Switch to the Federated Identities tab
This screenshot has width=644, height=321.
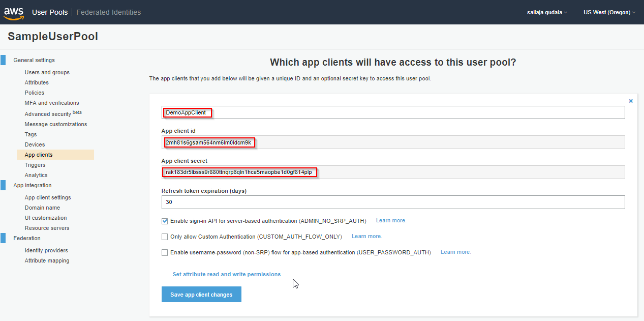click(109, 12)
